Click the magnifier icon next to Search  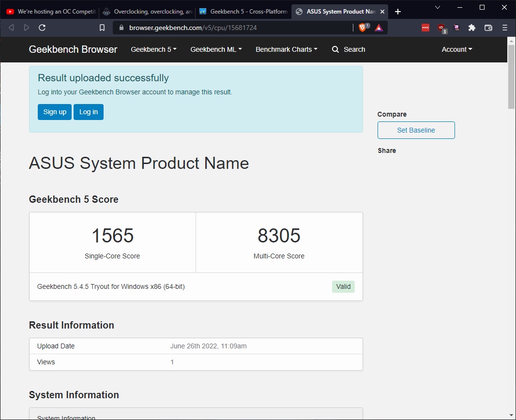pos(335,49)
